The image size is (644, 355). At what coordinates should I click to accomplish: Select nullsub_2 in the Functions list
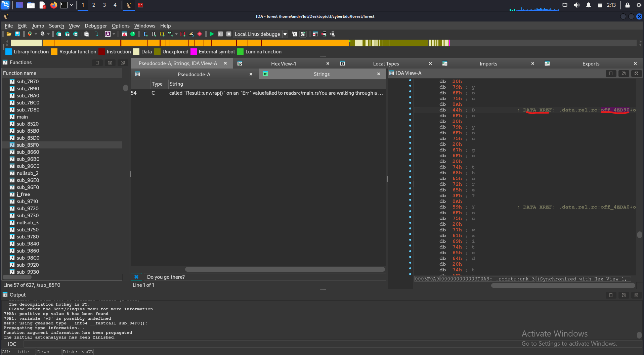(28, 173)
